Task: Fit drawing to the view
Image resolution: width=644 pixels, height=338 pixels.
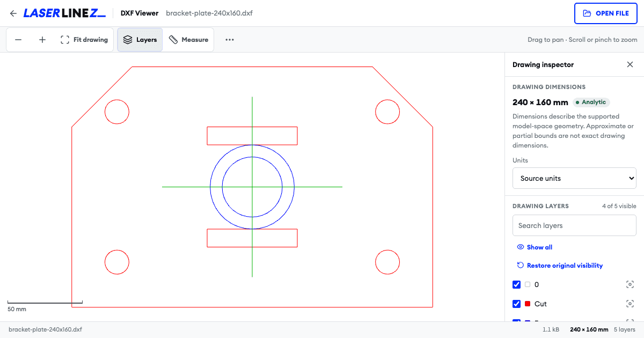Action: pyautogui.click(x=84, y=40)
